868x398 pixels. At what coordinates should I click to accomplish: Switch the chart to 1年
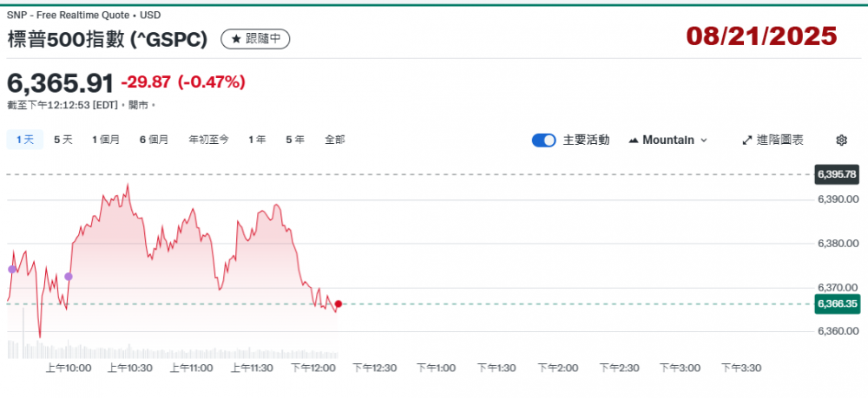pos(257,140)
